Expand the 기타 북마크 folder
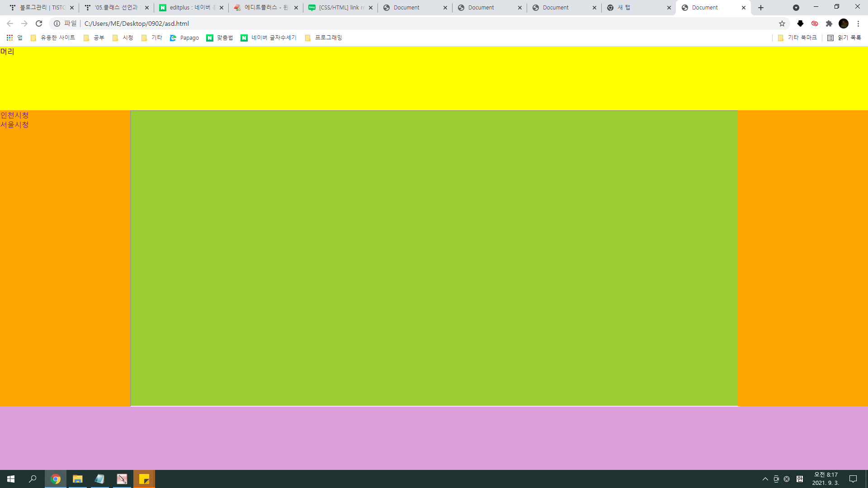868x488 pixels. pyautogui.click(x=797, y=38)
